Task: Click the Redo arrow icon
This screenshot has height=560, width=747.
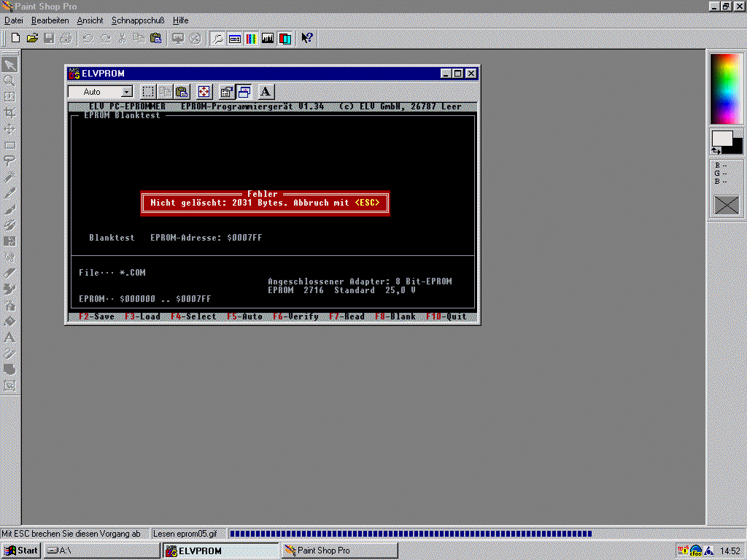Action: tap(105, 38)
